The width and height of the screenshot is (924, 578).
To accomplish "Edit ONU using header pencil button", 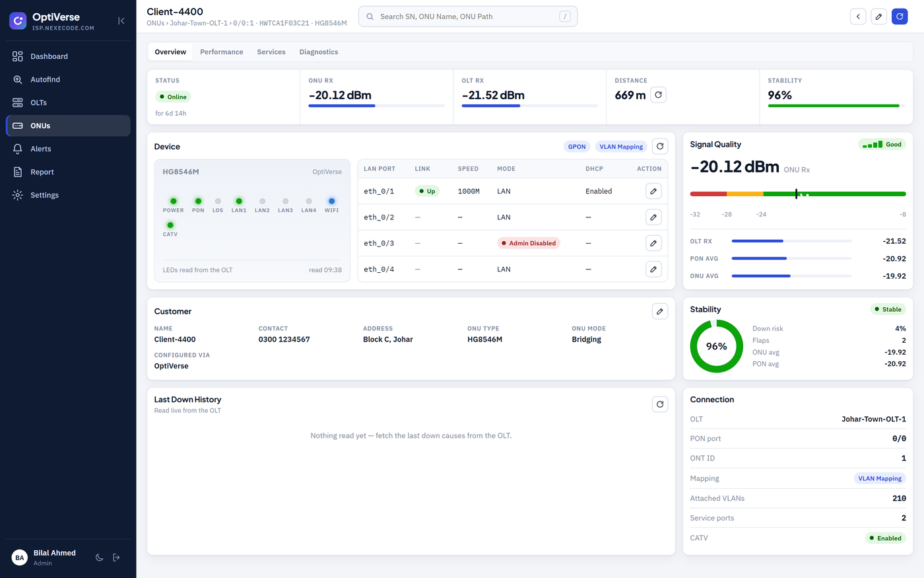I will click(878, 17).
